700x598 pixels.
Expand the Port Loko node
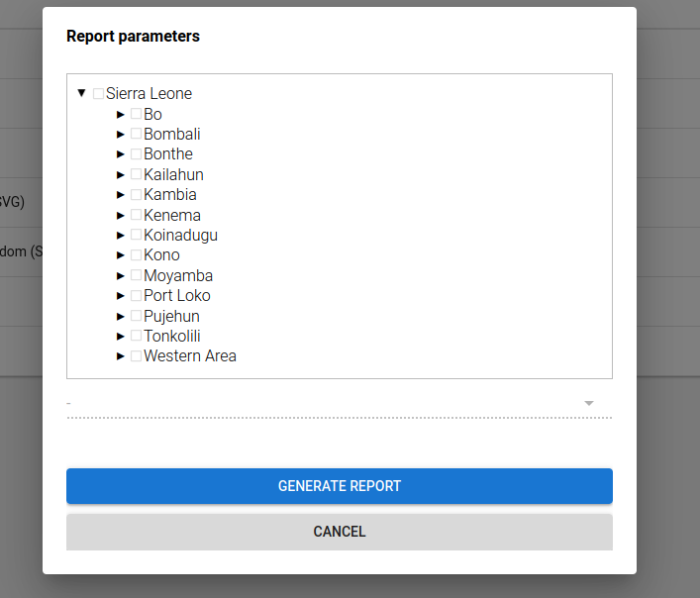pyautogui.click(x=120, y=295)
